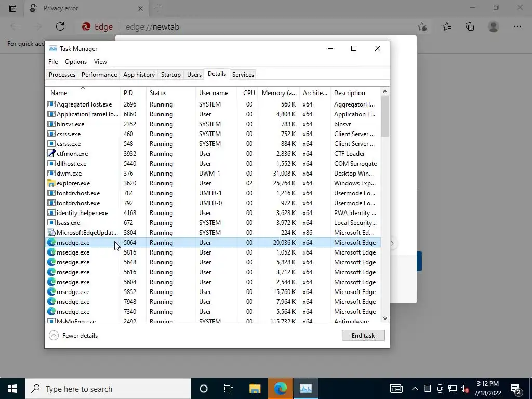
Task: Select the dllhost.exe process row
Action: [212, 164]
